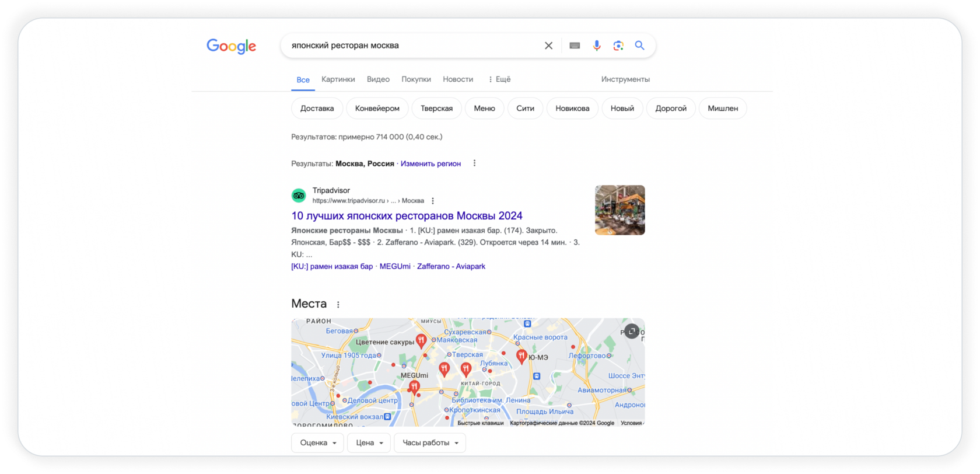The height and width of the screenshot is (474, 980).
Task: Open the Zafferano - Aviapark sitelink
Action: (451, 267)
